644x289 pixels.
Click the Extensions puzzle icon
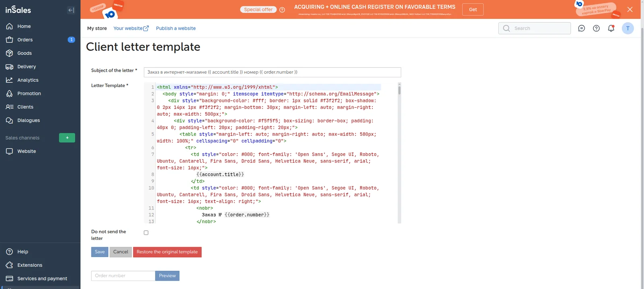[9, 265]
